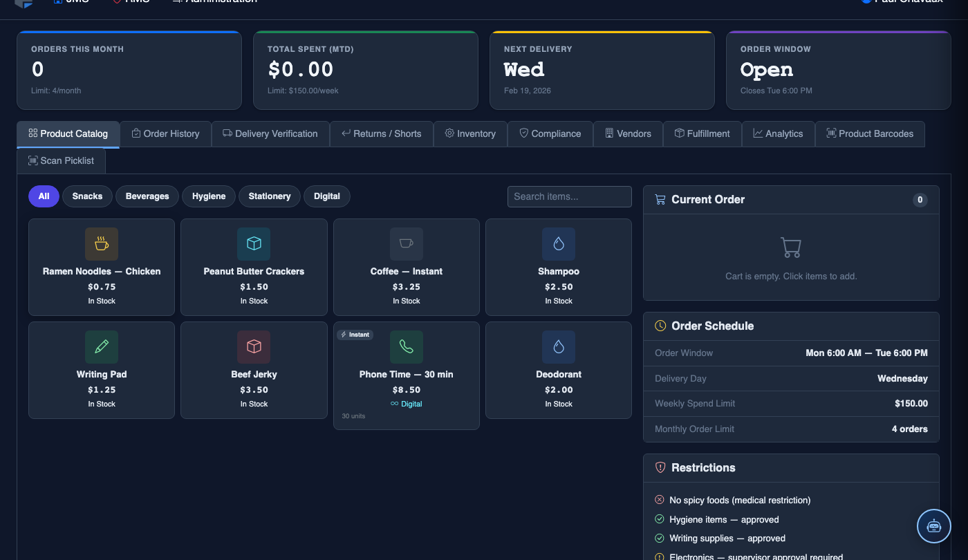Select the Beef Jerky box icon
This screenshot has width=968, height=560.
(x=254, y=347)
